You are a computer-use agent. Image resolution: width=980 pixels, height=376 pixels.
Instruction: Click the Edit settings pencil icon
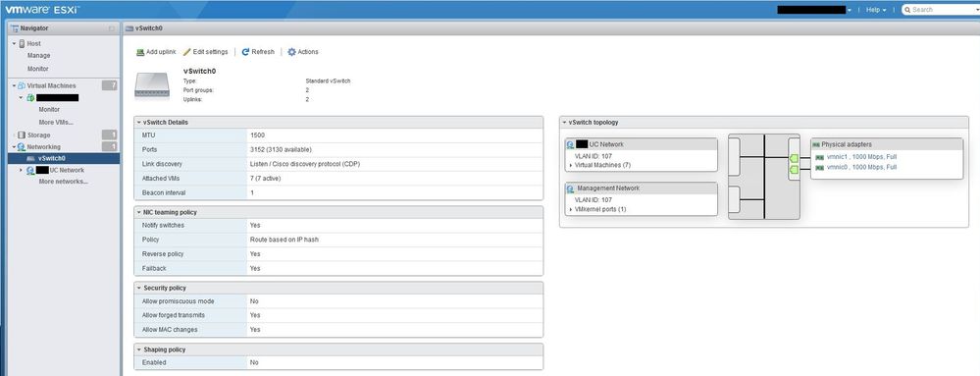(186, 52)
